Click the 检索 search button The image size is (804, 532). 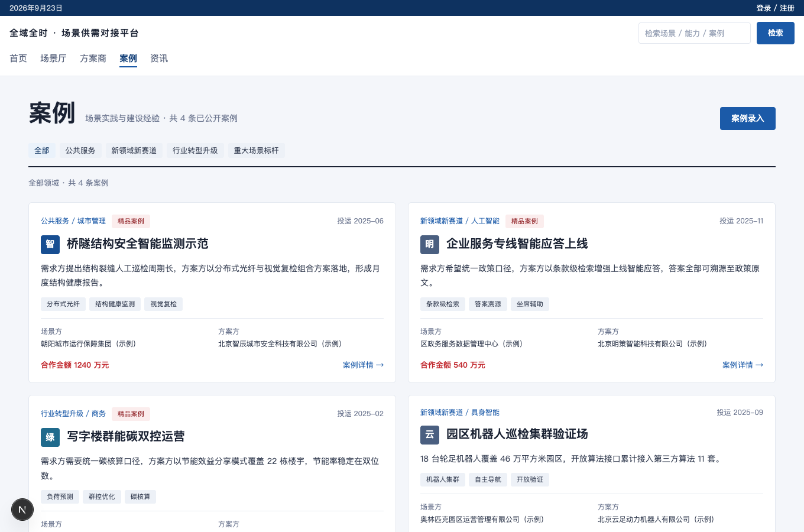pos(776,33)
